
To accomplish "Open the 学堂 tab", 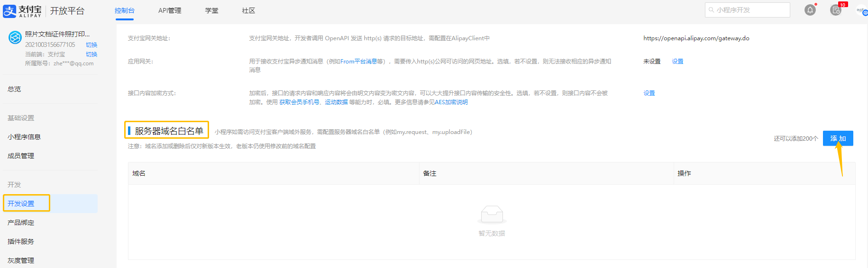I will tap(212, 10).
